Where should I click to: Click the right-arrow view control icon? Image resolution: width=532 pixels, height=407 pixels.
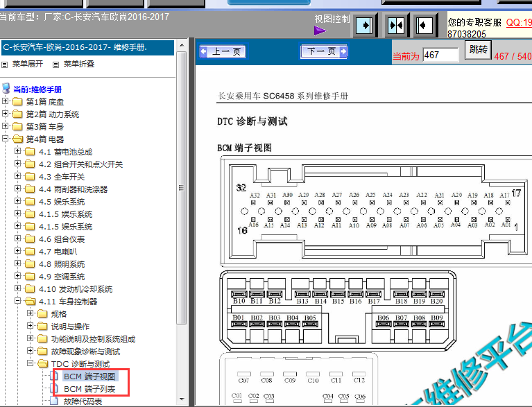click(365, 25)
